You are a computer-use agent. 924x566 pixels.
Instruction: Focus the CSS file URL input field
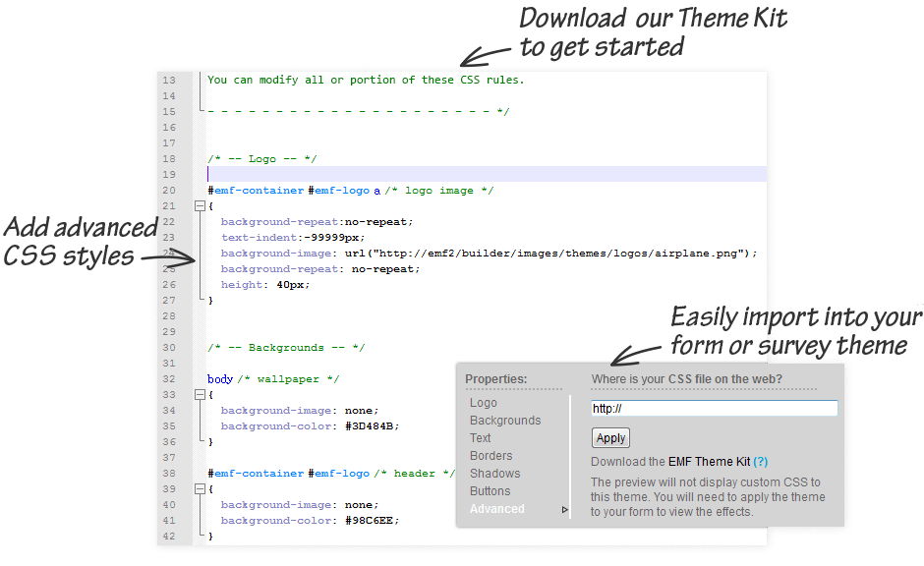click(715, 408)
